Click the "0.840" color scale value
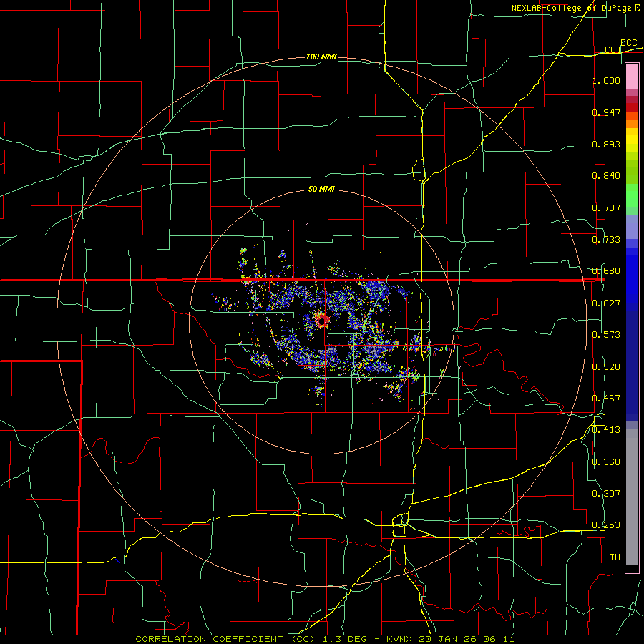 (x=606, y=176)
